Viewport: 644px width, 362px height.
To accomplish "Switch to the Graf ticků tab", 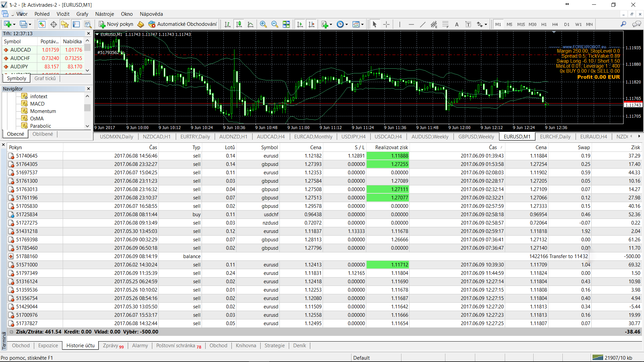I will click(x=45, y=78).
